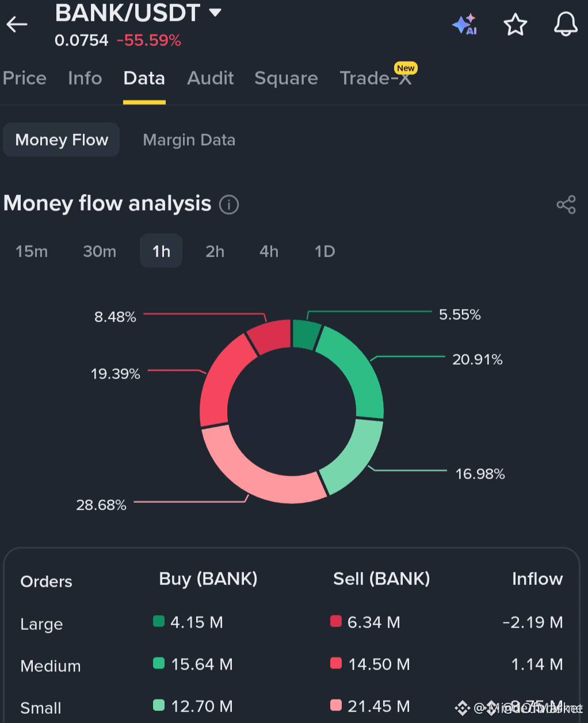Click the red swatch beside 6.34 M

pyautogui.click(x=336, y=621)
